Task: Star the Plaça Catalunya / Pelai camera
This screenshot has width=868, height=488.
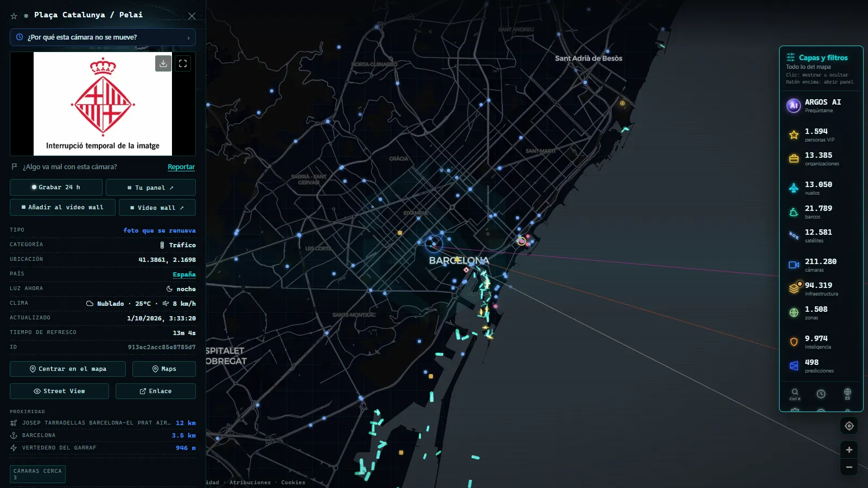Action: click(14, 16)
